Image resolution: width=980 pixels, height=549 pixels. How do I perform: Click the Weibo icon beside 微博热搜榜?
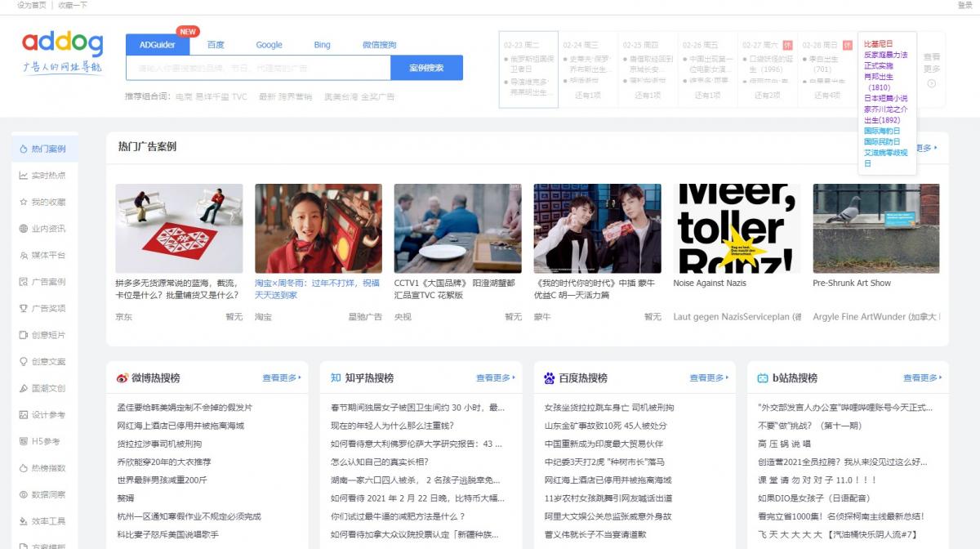[122, 378]
